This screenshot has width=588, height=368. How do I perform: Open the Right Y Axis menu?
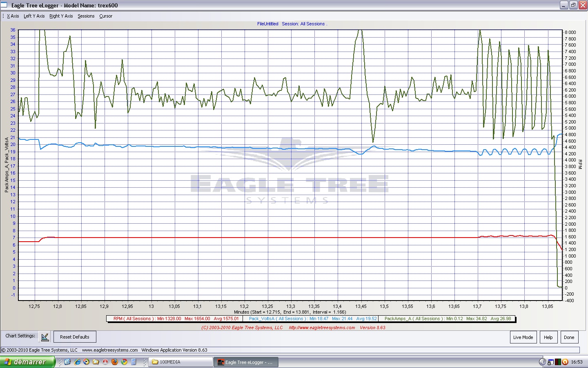(61, 16)
